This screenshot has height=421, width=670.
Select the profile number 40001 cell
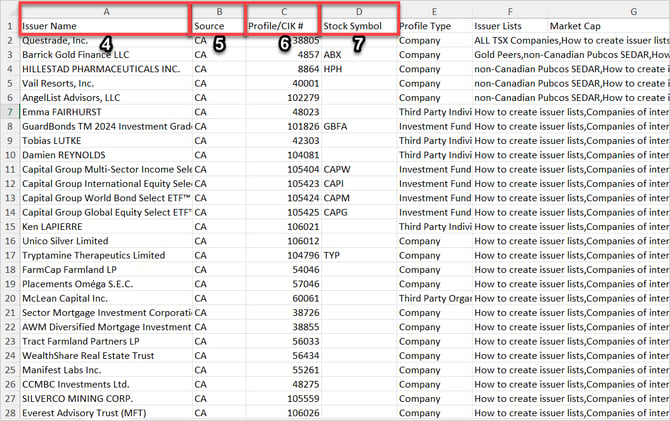(283, 83)
